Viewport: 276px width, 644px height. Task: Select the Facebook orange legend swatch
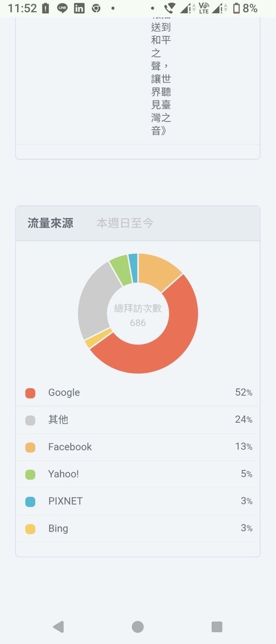(x=30, y=447)
